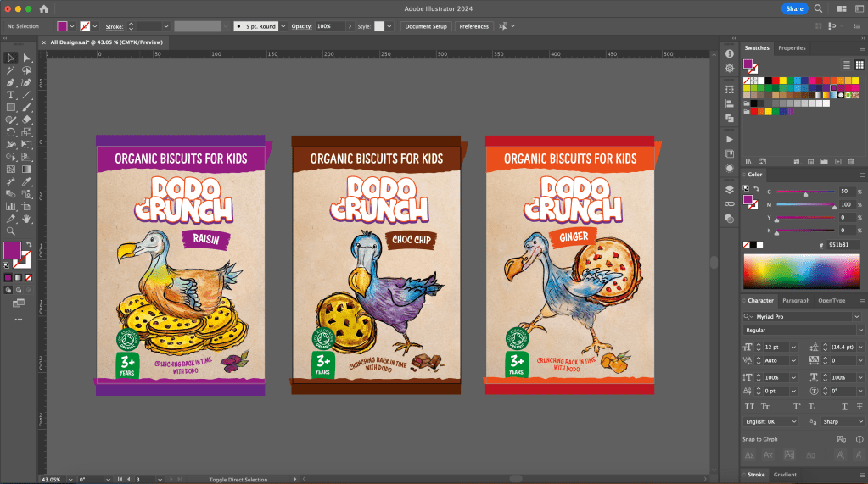The image size is (868, 484).
Task: Pick the Eyedropper tool
Action: [26, 181]
